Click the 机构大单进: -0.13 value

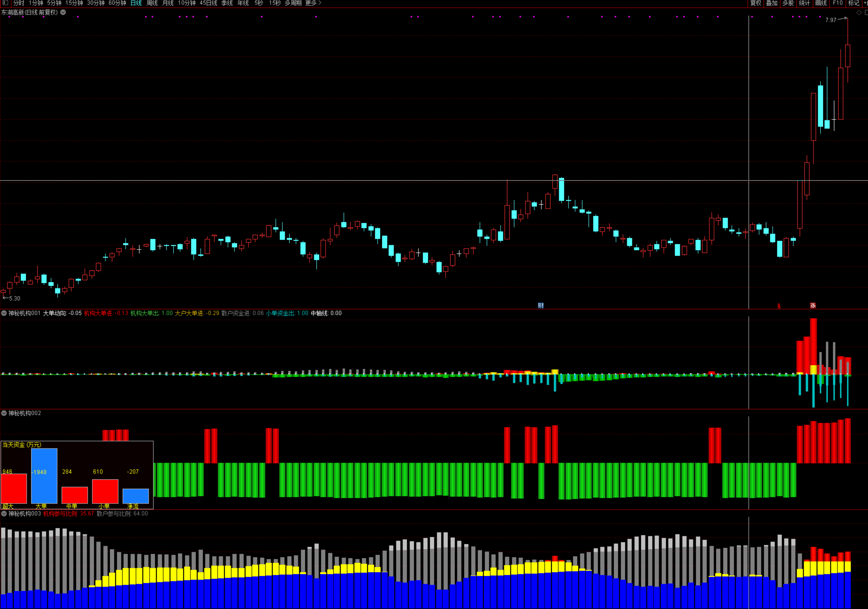pos(106,313)
